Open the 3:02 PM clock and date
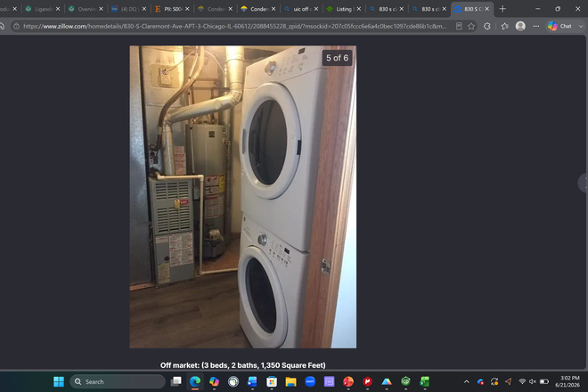Viewport: 588px width, 392px height. [568, 381]
